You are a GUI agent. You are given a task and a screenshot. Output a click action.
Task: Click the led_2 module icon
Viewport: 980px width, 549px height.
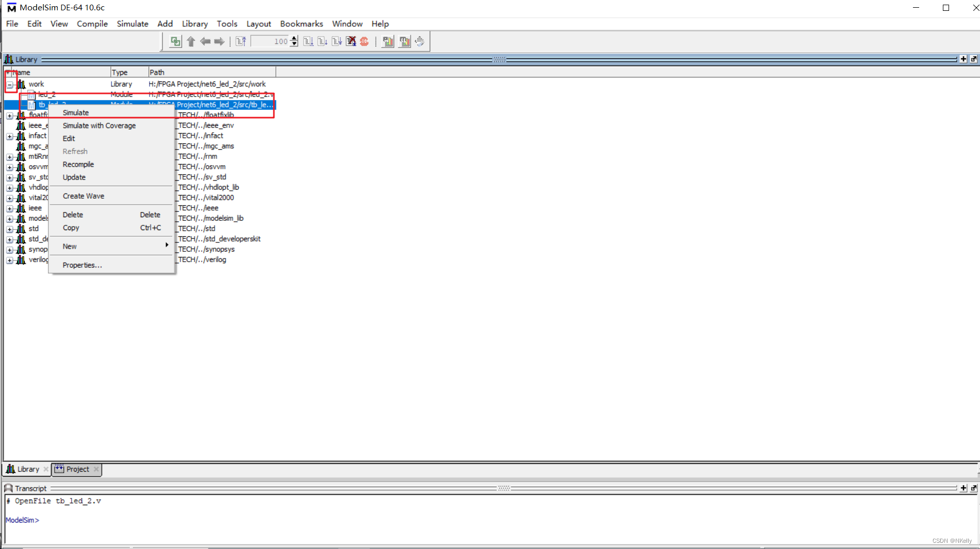click(x=31, y=94)
